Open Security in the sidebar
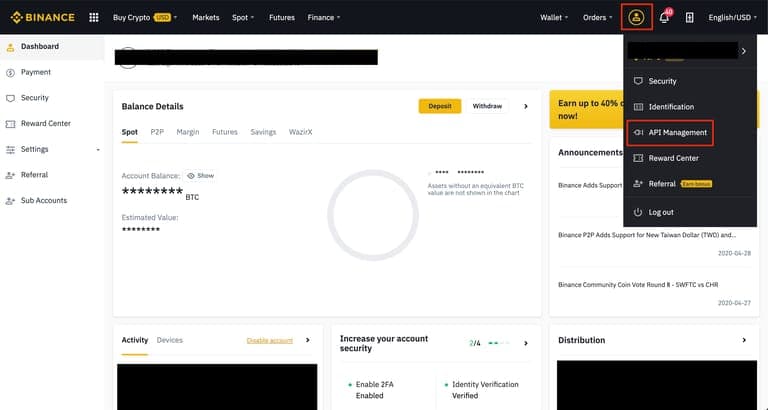 (x=34, y=97)
